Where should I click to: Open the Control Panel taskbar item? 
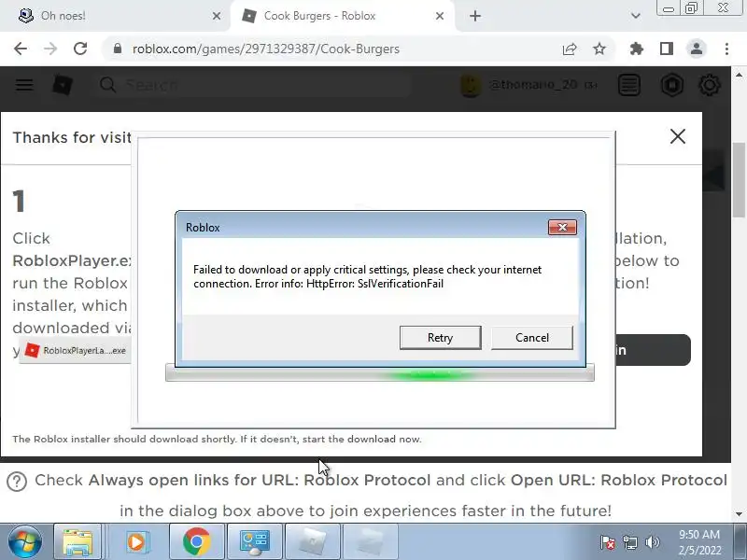[255, 541]
